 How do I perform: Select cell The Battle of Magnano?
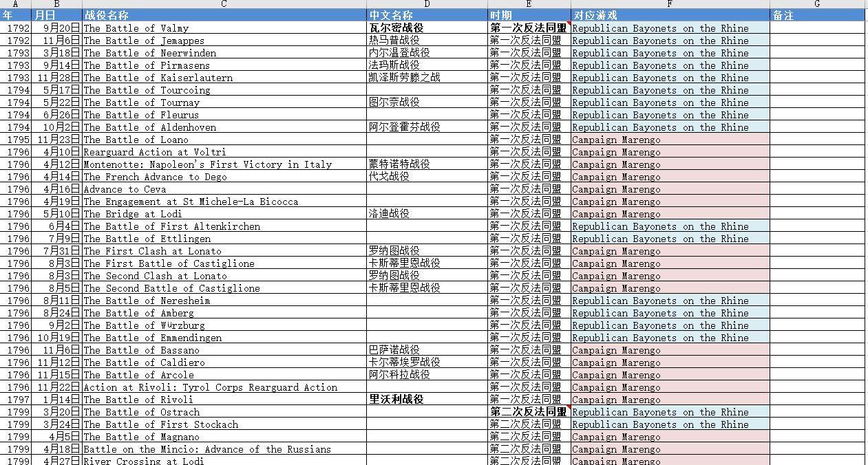click(224, 437)
